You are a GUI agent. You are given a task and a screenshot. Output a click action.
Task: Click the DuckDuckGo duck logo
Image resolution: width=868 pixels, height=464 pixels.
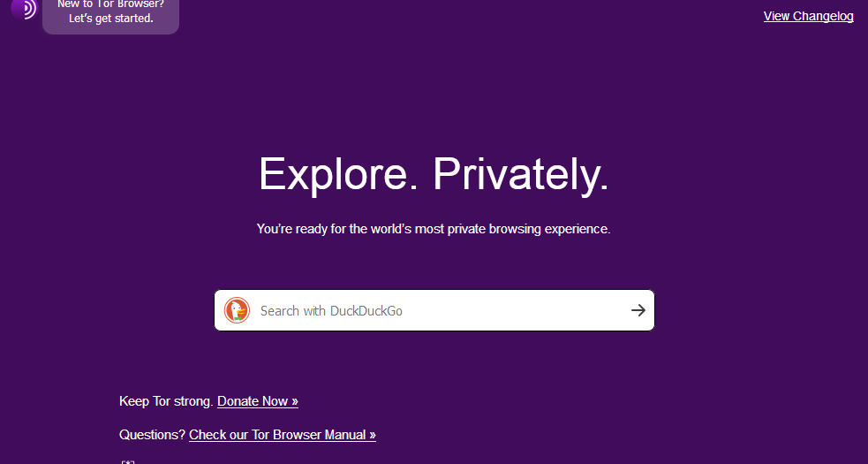pyautogui.click(x=237, y=310)
